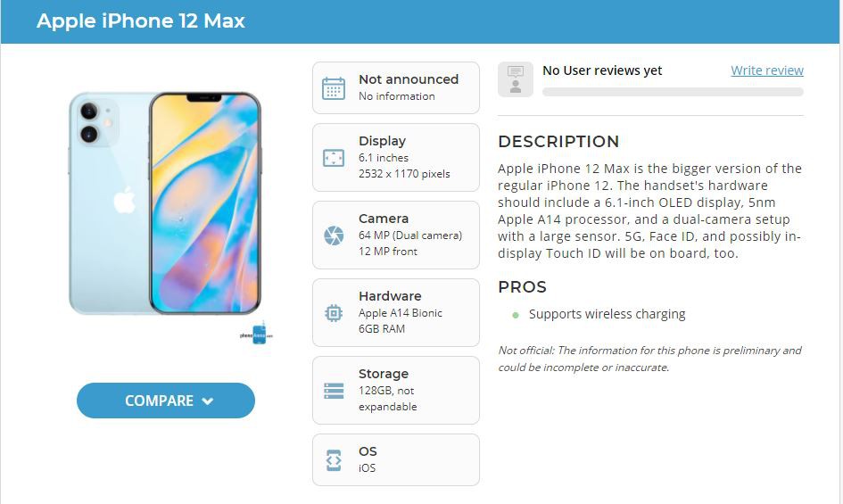Click the chevron arrow on COMPARE
The height and width of the screenshot is (504, 843).
(208, 401)
